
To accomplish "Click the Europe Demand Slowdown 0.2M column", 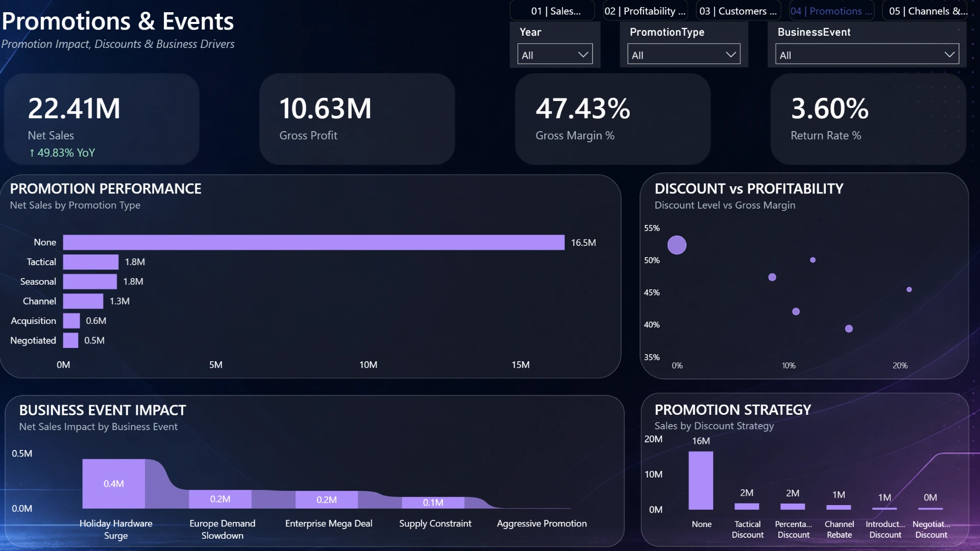I will click(220, 499).
